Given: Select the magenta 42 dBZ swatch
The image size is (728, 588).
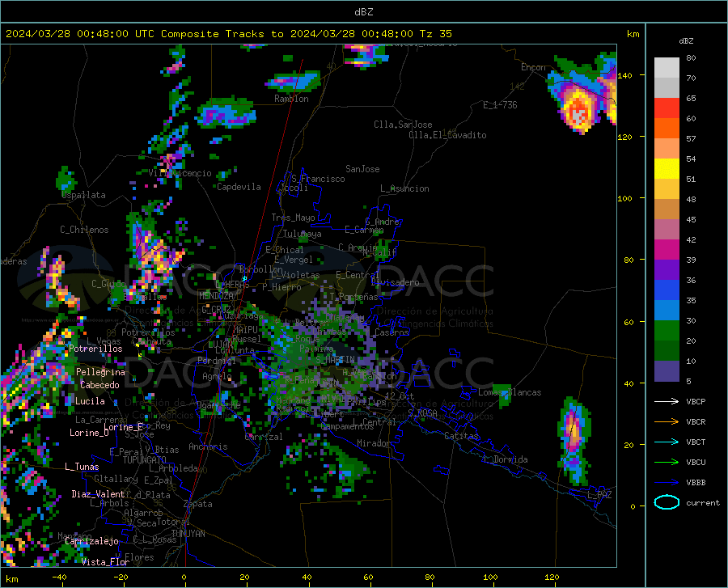Looking at the screenshot, I should 667,249.
